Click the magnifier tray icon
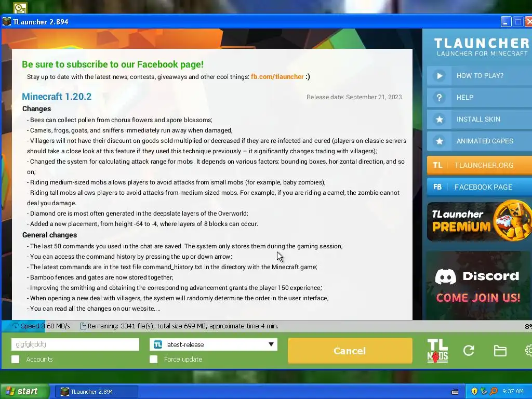The image size is (532, 399). point(494,391)
